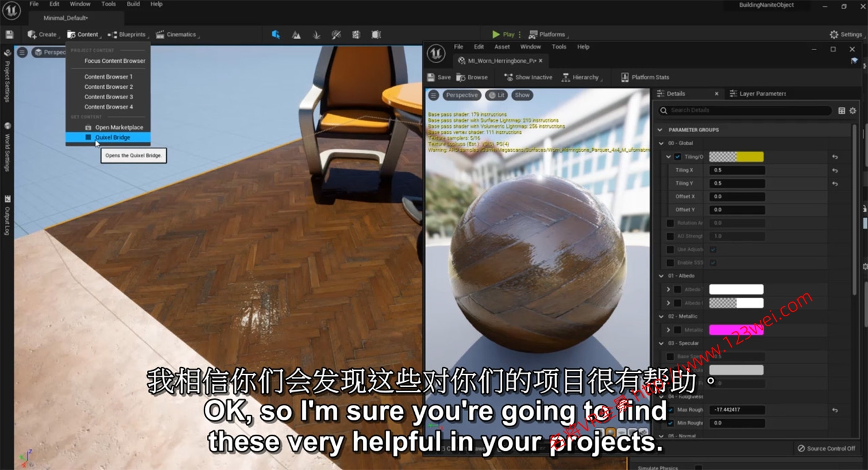Reset Tiling X to default arrow

point(835,171)
